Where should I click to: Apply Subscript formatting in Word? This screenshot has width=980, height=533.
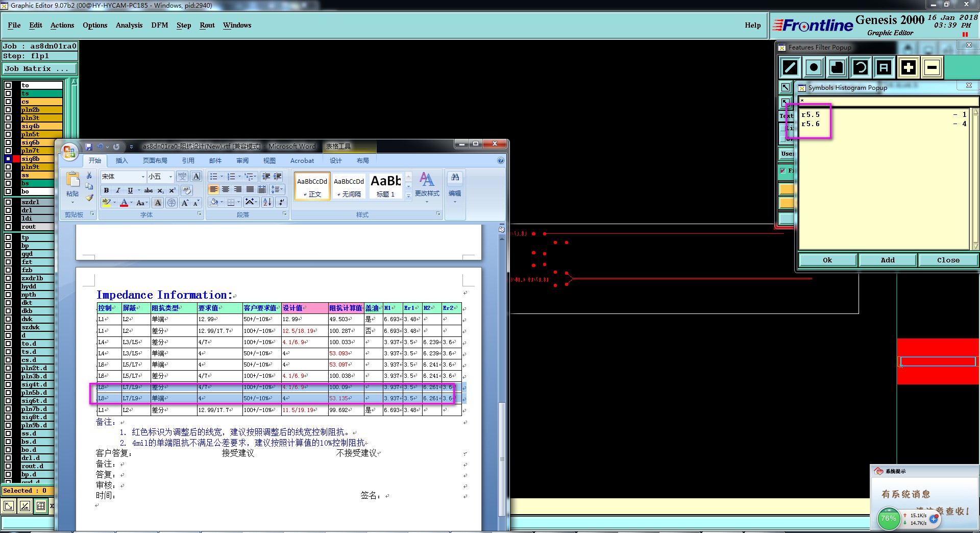tap(160, 190)
